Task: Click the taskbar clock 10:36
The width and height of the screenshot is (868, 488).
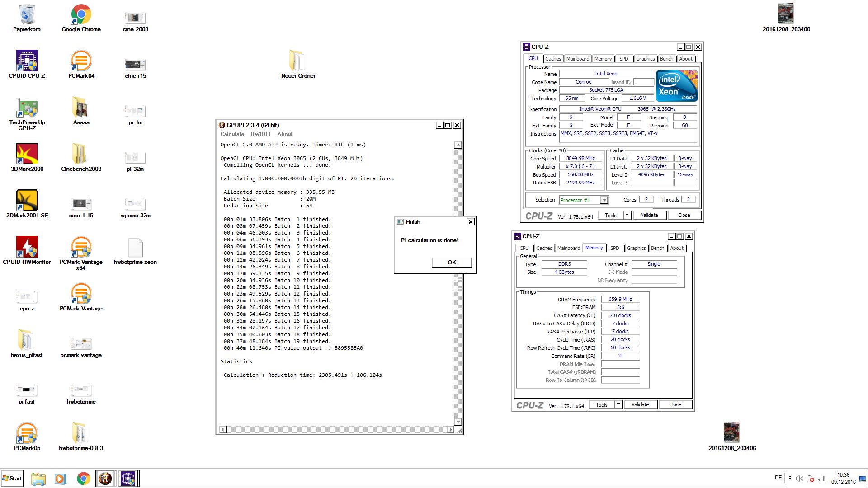Action: point(843,475)
